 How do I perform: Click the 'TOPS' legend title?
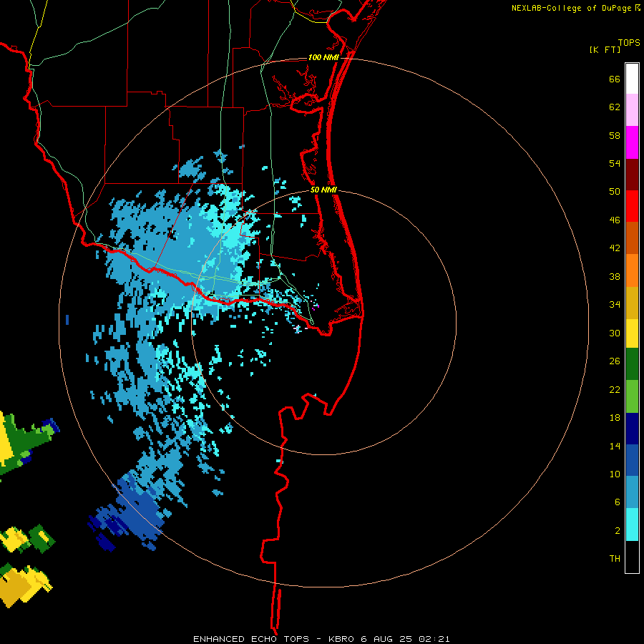click(x=629, y=42)
